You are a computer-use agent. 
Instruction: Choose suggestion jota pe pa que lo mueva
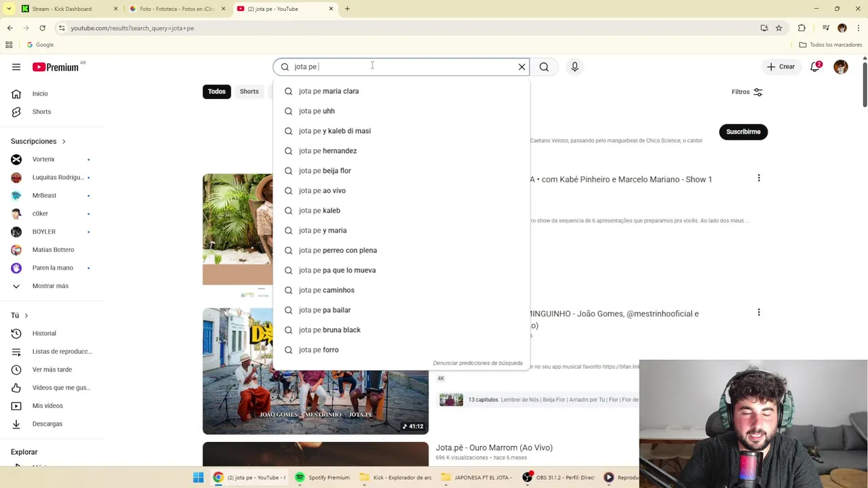[401, 270]
